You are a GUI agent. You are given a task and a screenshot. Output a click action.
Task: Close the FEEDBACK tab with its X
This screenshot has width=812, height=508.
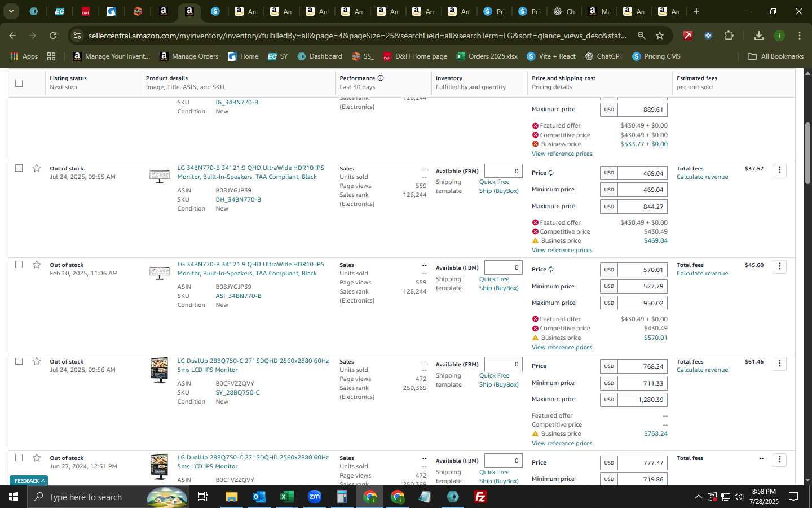(42, 480)
